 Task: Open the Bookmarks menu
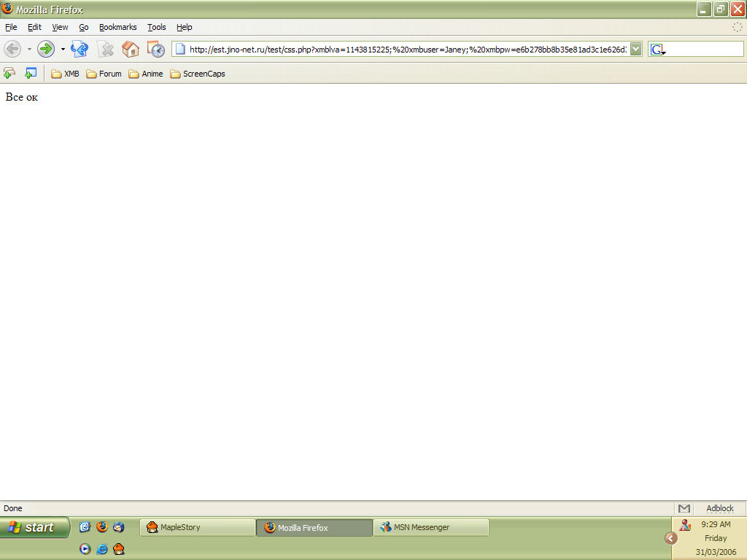[x=117, y=27]
